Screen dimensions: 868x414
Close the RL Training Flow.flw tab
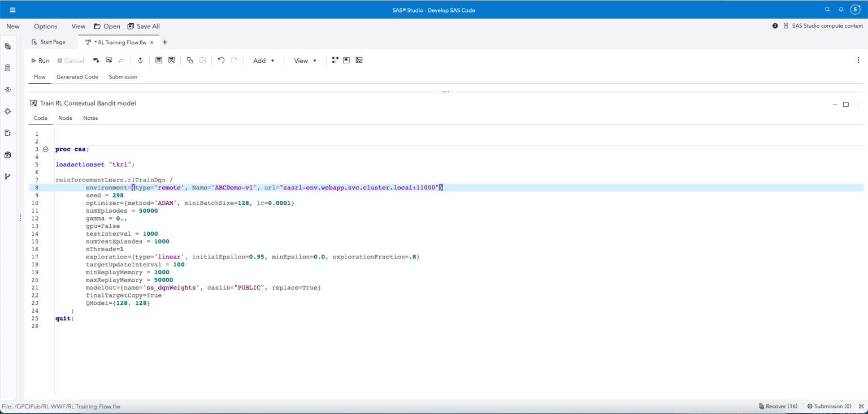click(151, 42)
